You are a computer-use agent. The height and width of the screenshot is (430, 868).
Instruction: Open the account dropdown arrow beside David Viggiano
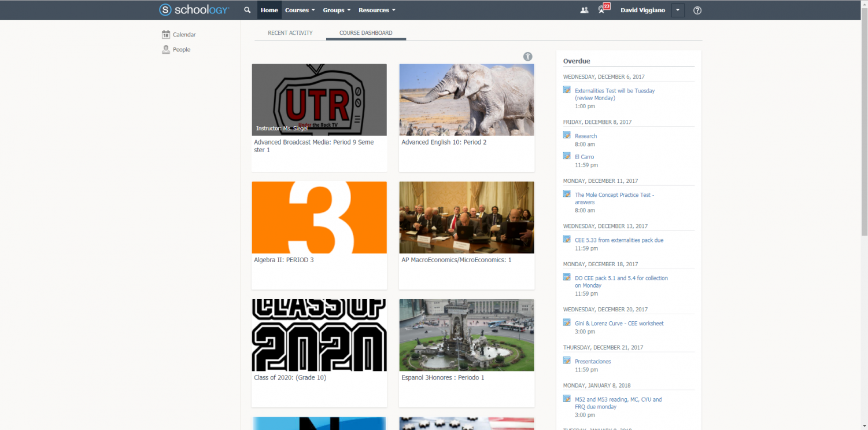pos(678,10)
